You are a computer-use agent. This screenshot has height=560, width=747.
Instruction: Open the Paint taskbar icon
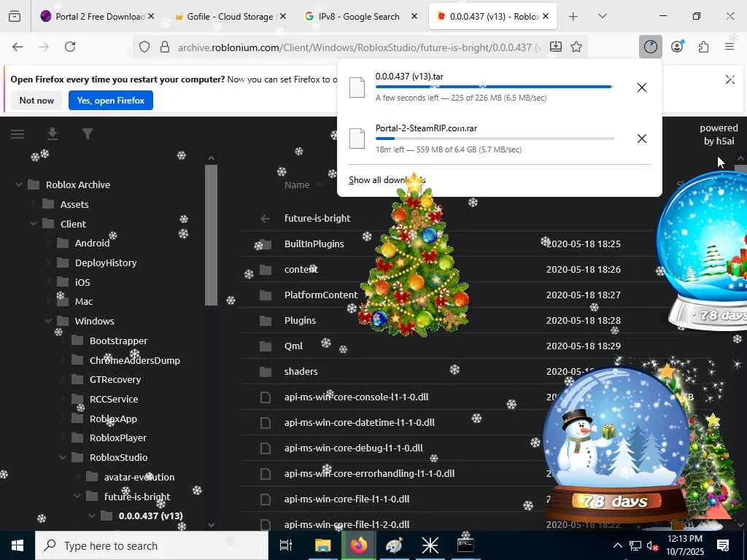coord(394,545)
